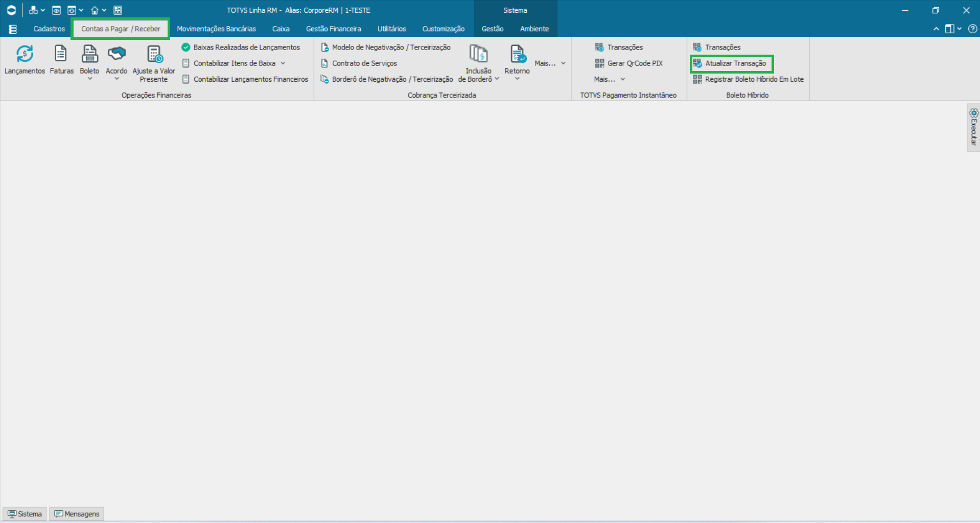Image resolution: width=980 pixels, height=523 pixels.
Task: Click the Sistema header in the title bar
Action: [515, 10]
